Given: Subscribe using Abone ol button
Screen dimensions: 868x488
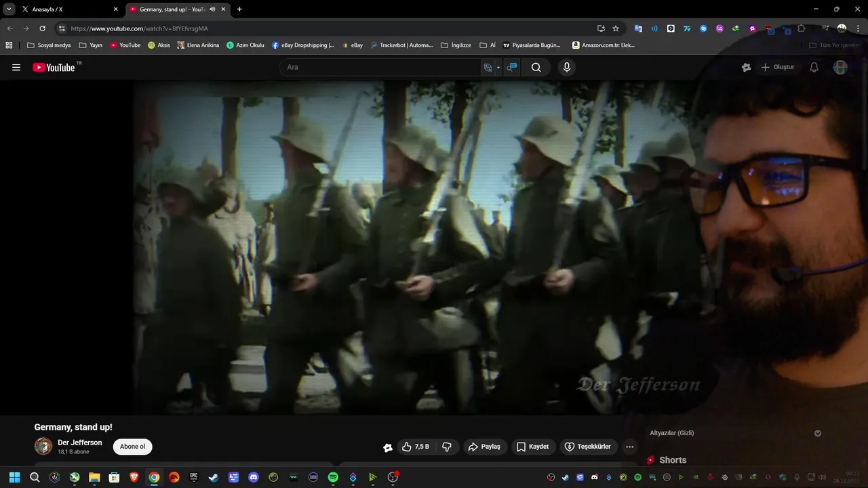Looking at the screenshot, I should pyautogui.click(x=132, y=447).
